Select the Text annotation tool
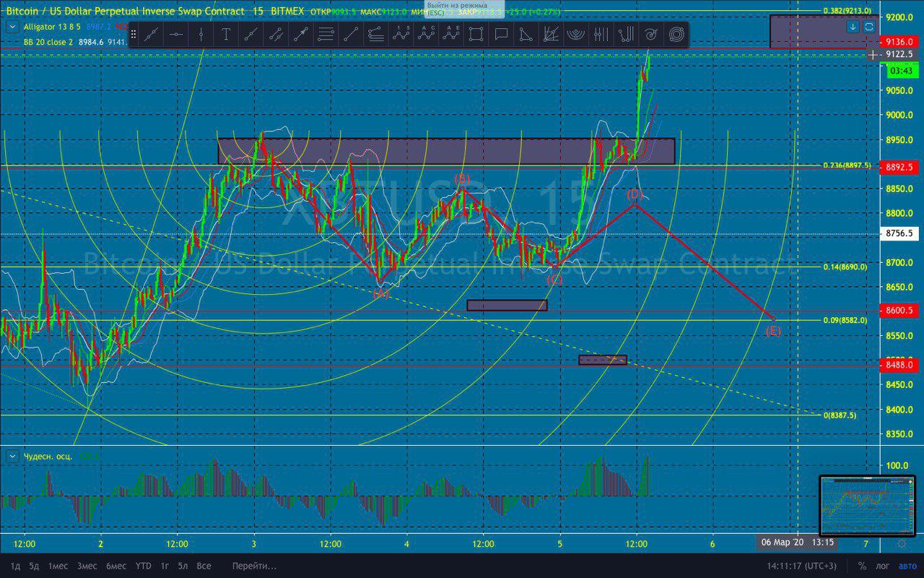The image size is (924, 578). pos(226,34)
